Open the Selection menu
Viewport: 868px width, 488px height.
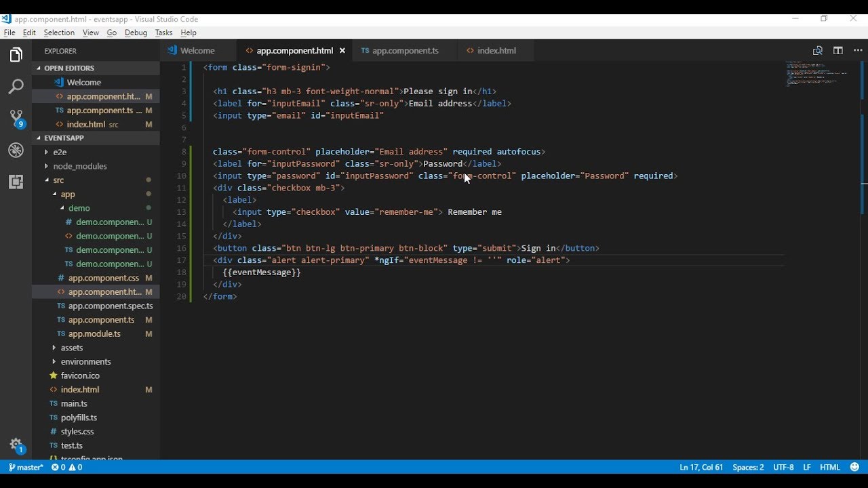click(x=59, y=33)
